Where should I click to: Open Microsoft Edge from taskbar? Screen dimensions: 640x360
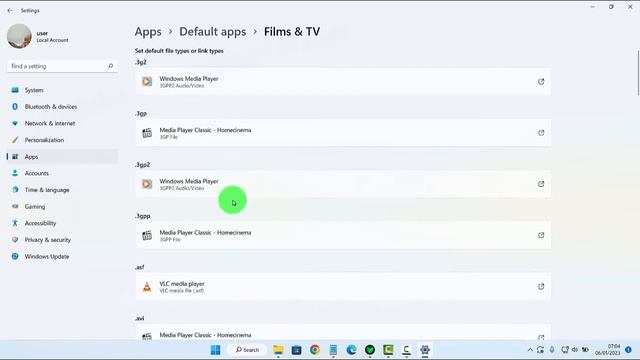[x=351, y=350]
